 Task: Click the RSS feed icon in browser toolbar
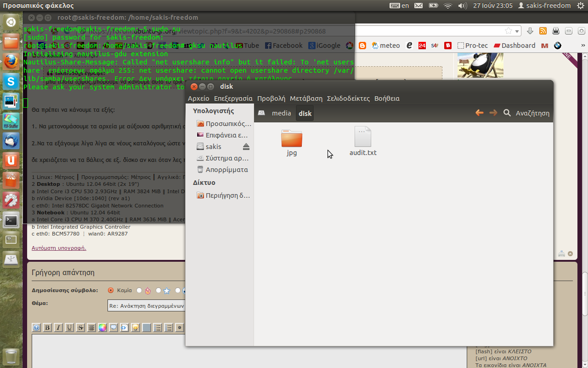click(543, 31)
